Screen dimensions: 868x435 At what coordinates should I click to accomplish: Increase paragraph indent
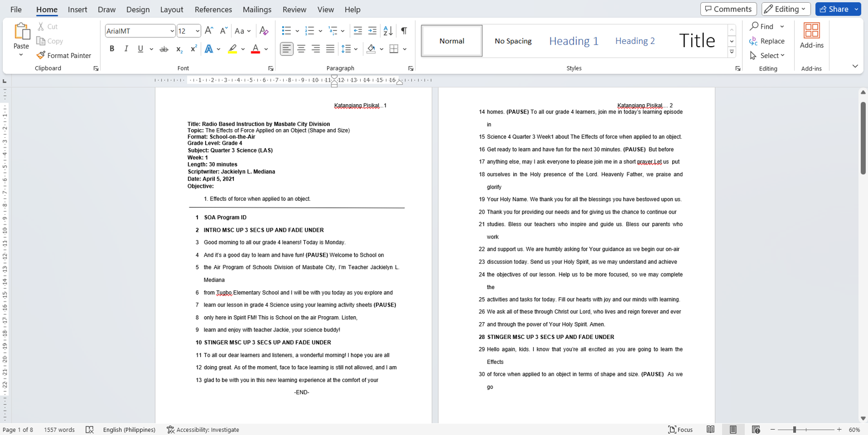click(372, 31)
